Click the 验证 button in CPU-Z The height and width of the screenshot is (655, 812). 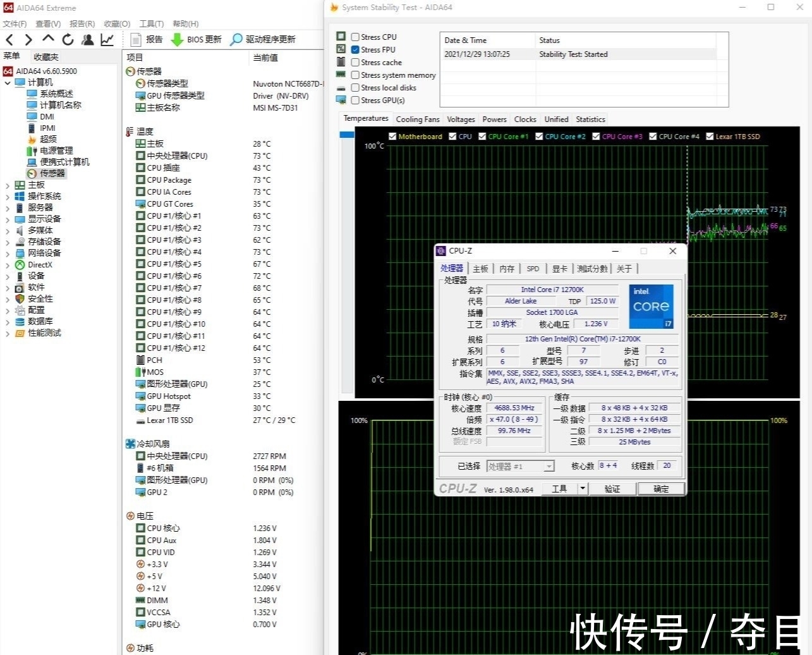pyautogui.click(x=612, y=489)
